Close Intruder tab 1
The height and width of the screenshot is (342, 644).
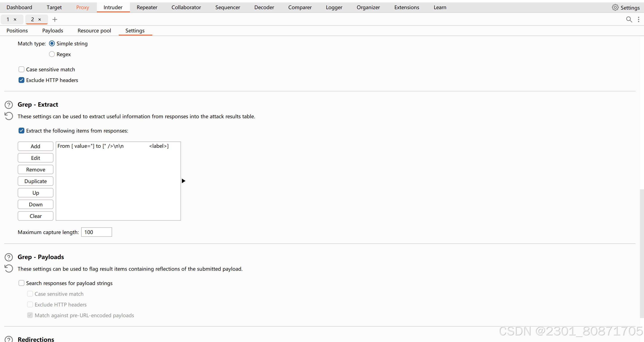(x=15, y=19)
